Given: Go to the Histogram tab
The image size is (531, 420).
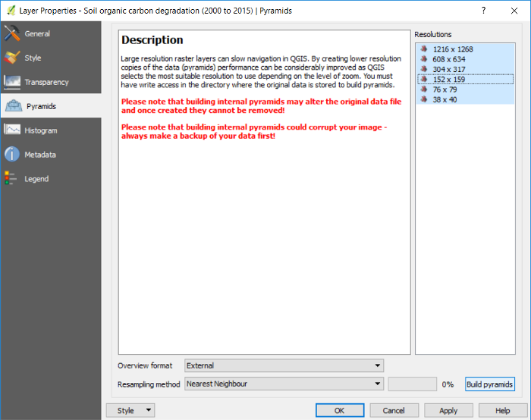Looking at the screenshot, I should click(51, 130).
